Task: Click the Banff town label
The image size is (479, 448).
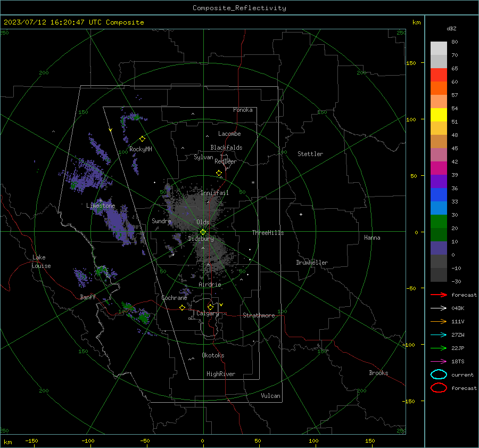Action: click(88, 297)
